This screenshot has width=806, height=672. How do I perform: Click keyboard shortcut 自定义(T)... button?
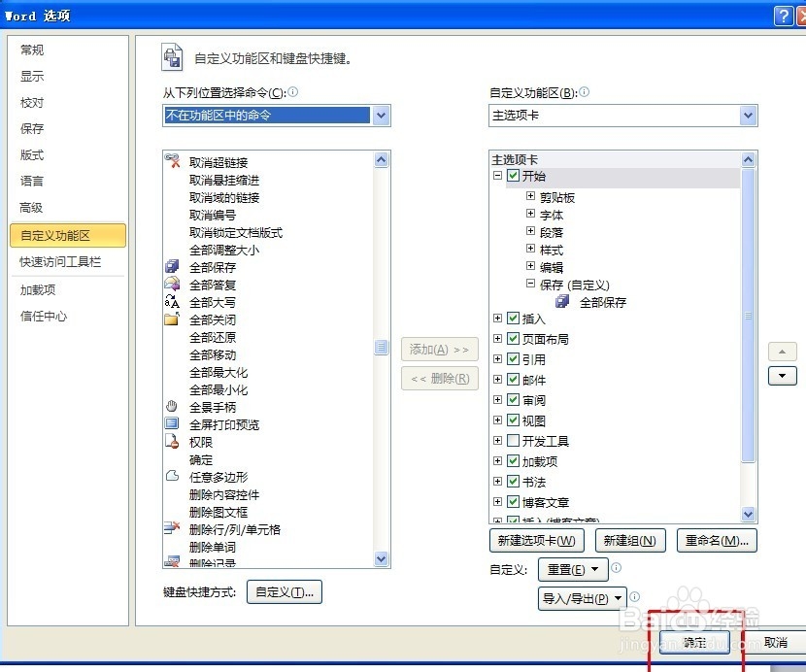285,591
